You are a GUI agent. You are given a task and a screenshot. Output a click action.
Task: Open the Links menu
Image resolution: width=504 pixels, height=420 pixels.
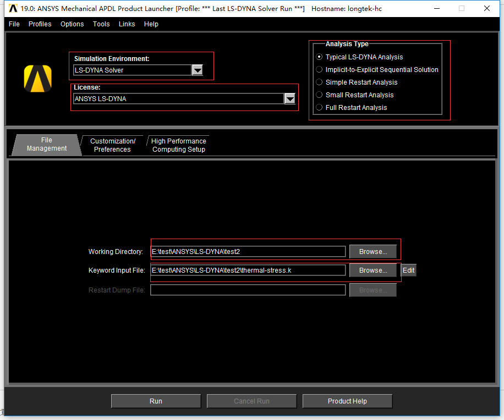coord(127,24)
